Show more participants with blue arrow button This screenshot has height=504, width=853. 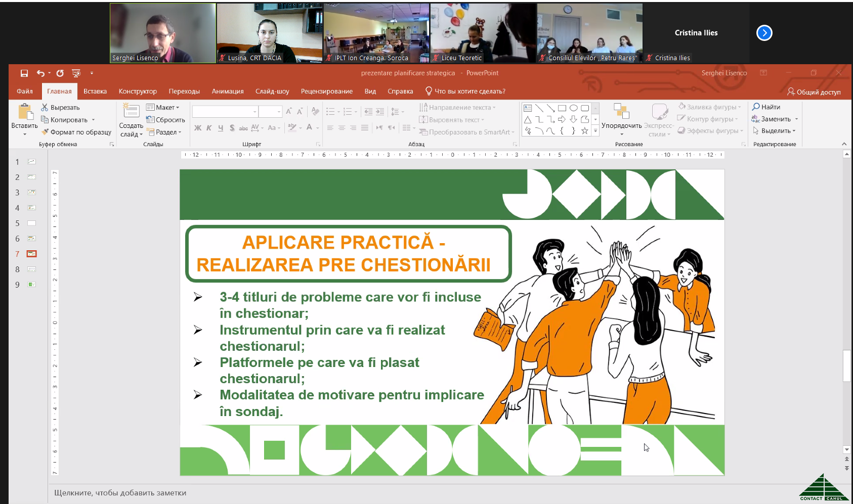tap(764, 33)
